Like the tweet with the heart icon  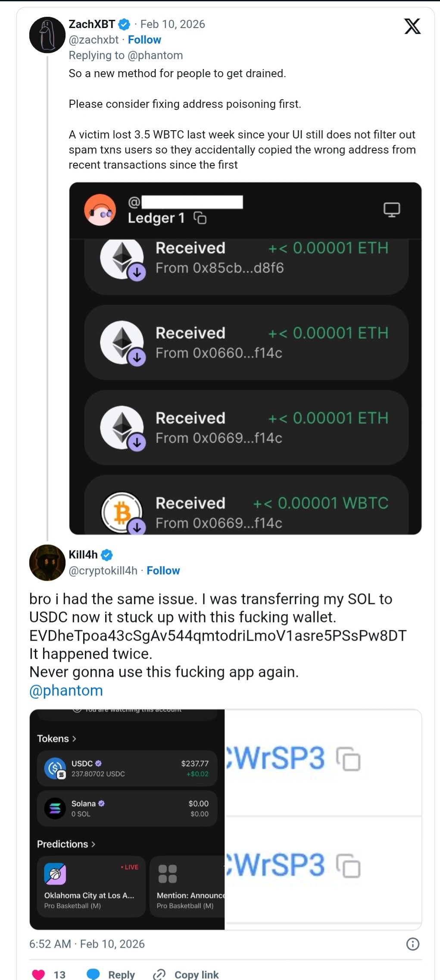tap(39, 973)
